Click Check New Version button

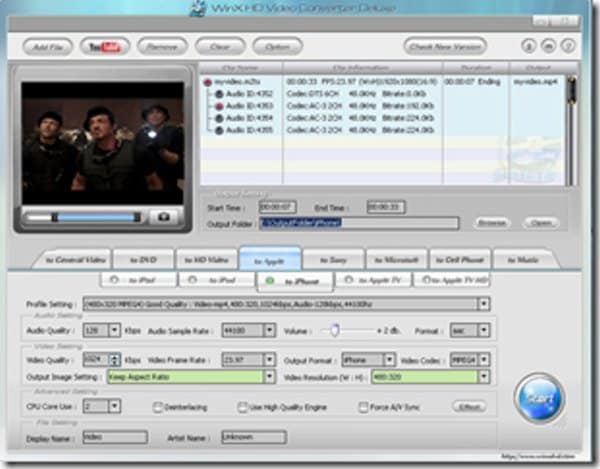445,47
